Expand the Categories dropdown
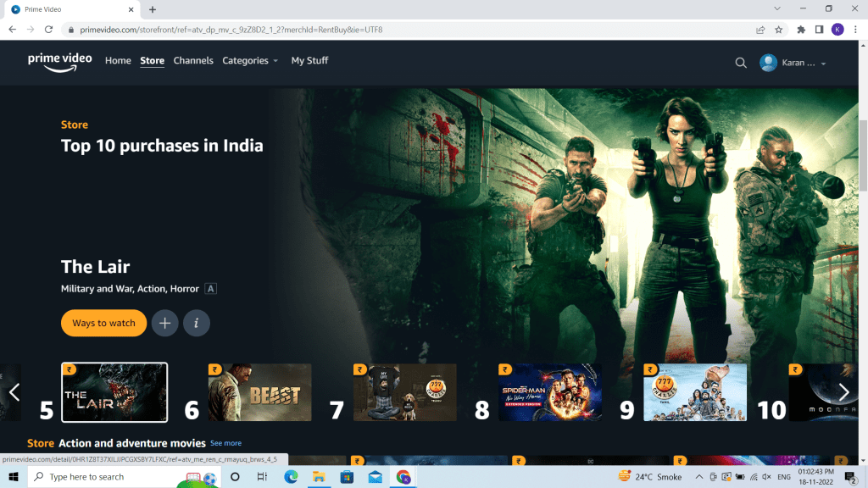The width and height of the screenshot is (868, 488). coord(250,60)
